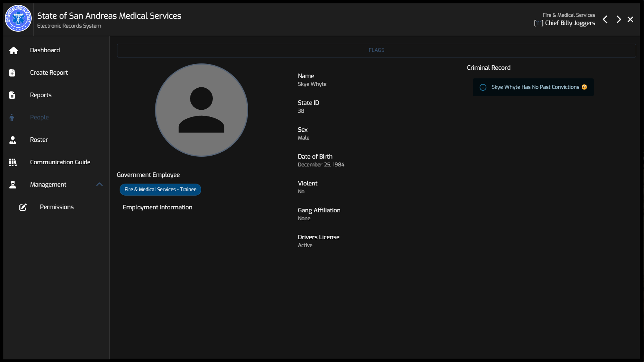Click the Roster icon in sidebar
This screenshot has height=362, width=644.
tap(13, 140)
